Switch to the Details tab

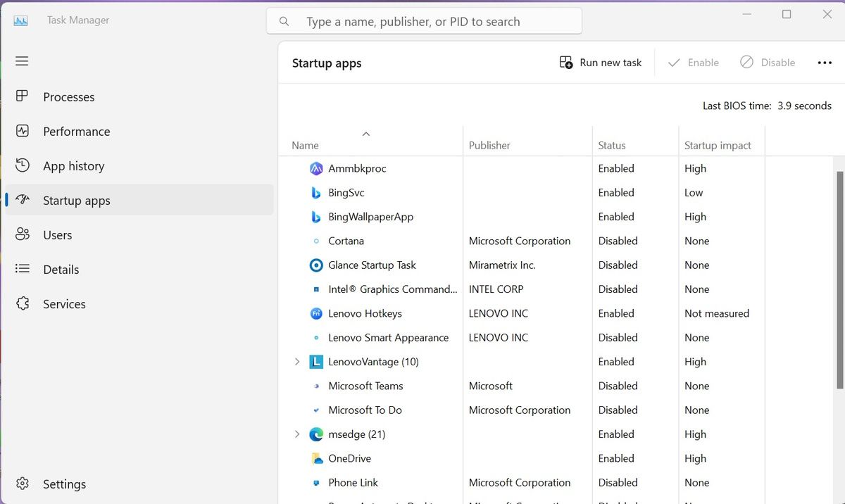[x=61, y=270]
